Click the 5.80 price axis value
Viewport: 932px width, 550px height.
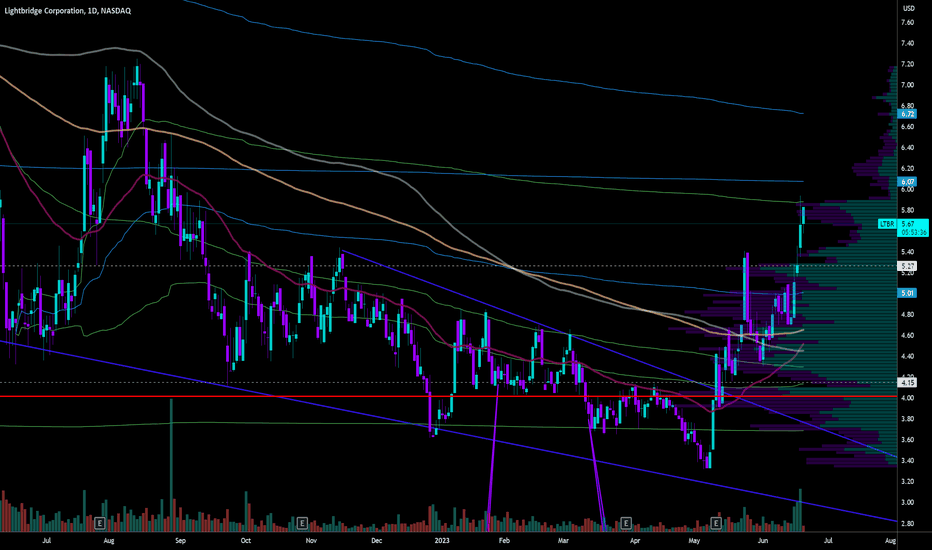point(908,210)
